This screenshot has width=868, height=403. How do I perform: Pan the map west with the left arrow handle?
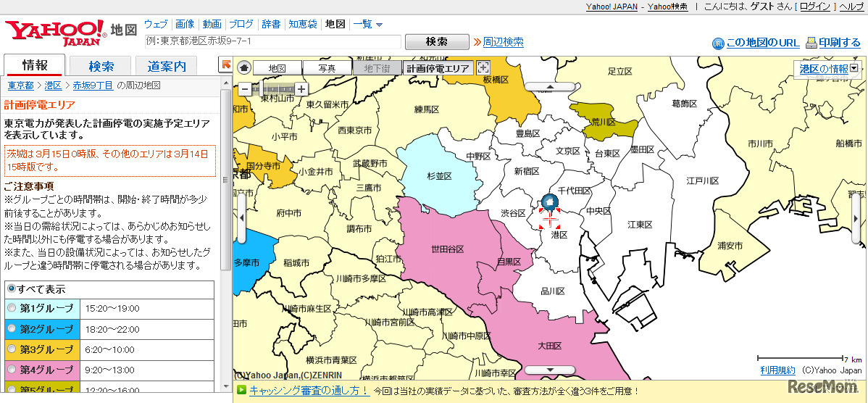pos(241,219)
